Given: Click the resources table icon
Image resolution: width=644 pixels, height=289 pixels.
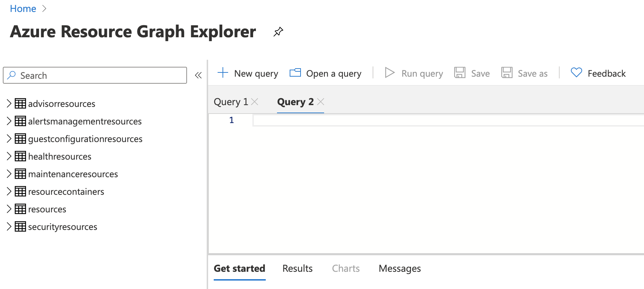Looking at the screenshot, I should click(20, 209).
